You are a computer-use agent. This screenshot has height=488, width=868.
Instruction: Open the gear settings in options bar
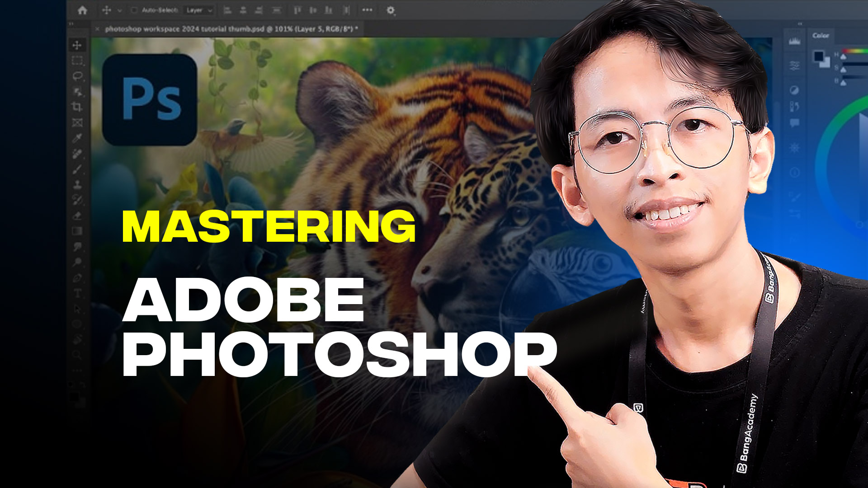[391, 10]
